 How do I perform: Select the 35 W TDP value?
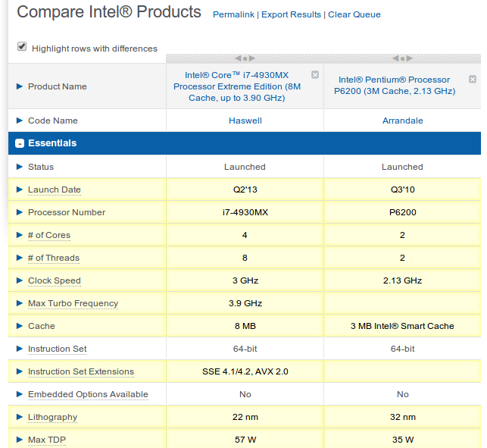403,440
